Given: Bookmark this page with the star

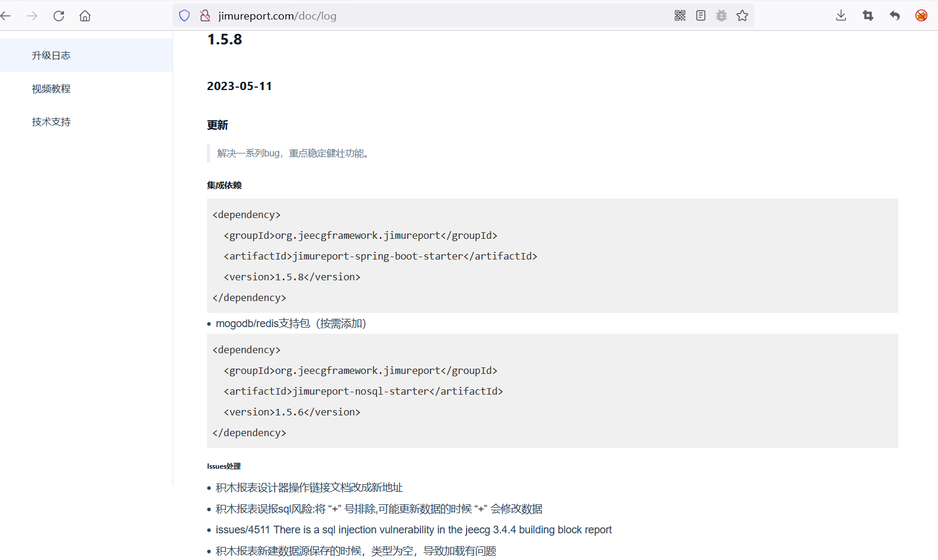Looking at the screenshot, I should [x=742, y=16].
